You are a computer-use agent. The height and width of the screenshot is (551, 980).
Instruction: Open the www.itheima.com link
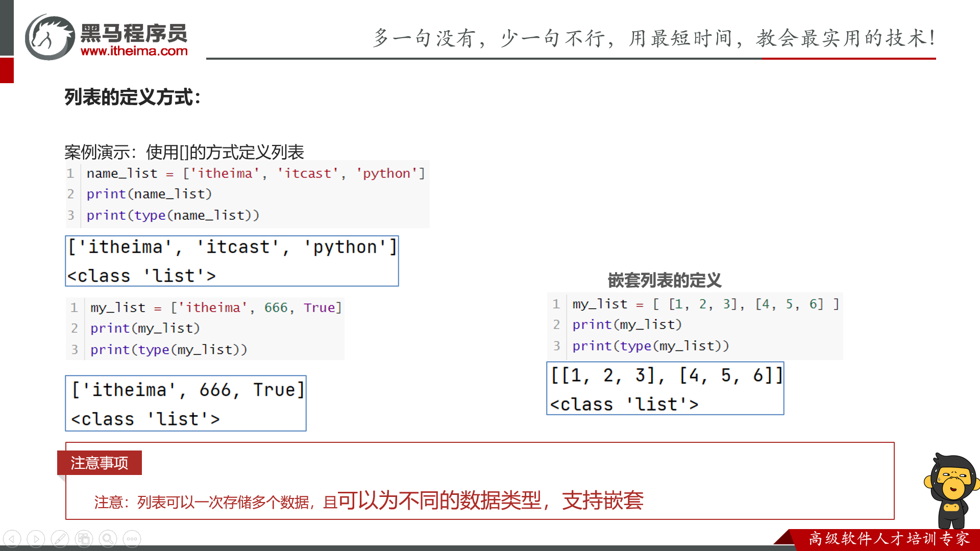click(x=134, y=51)
